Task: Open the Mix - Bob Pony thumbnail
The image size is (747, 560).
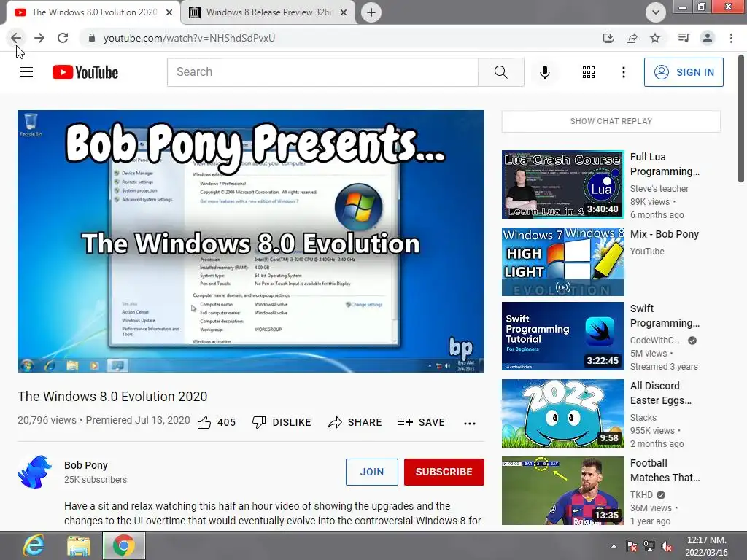Action: (x=562, y=262)
